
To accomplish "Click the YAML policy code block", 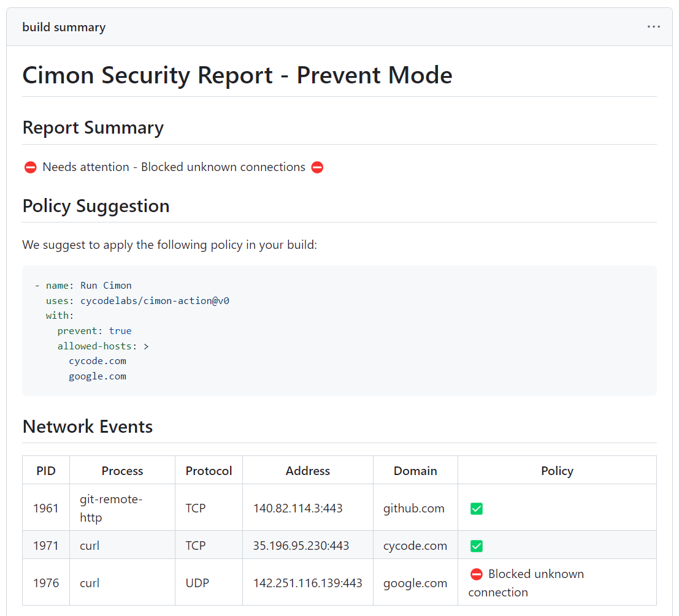I will (339, 330).
